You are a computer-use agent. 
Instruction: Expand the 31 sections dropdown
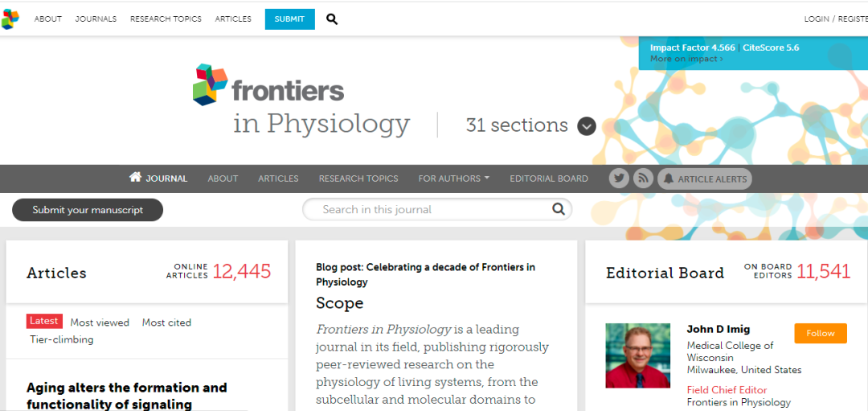(587, 126)
